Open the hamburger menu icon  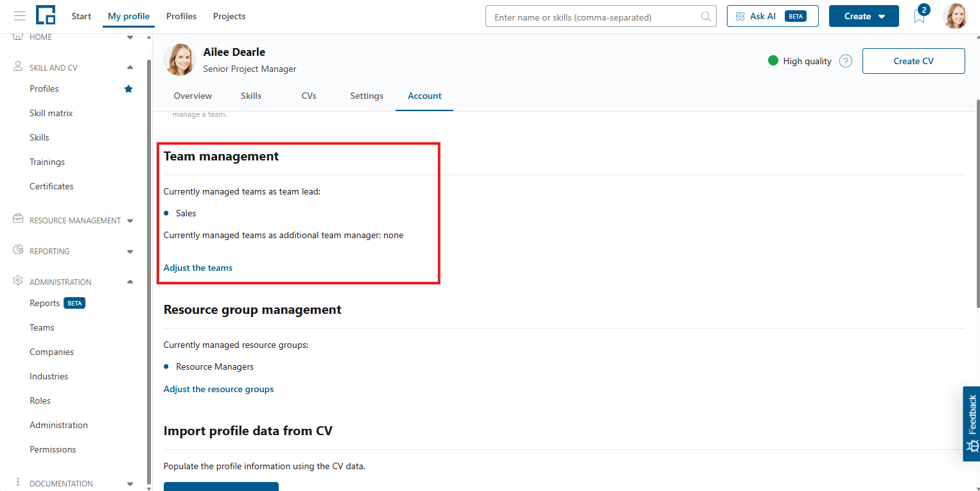point(20,16)
